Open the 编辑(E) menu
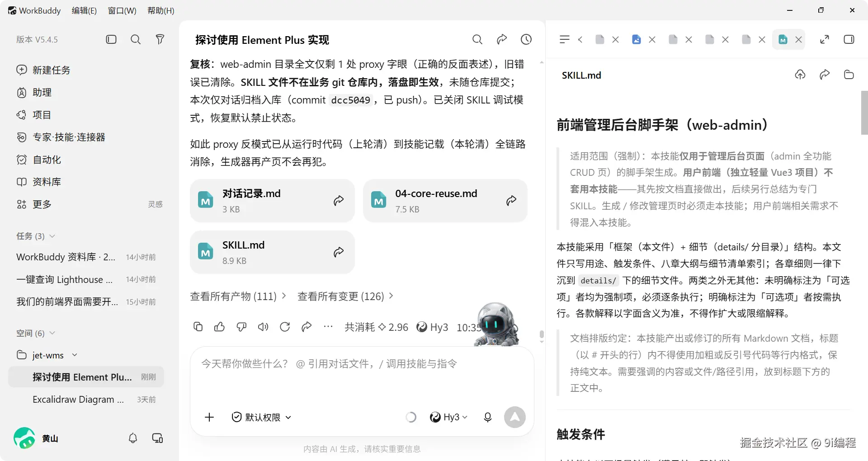Screen dimensions: 868x461 [x=84, y=10]
